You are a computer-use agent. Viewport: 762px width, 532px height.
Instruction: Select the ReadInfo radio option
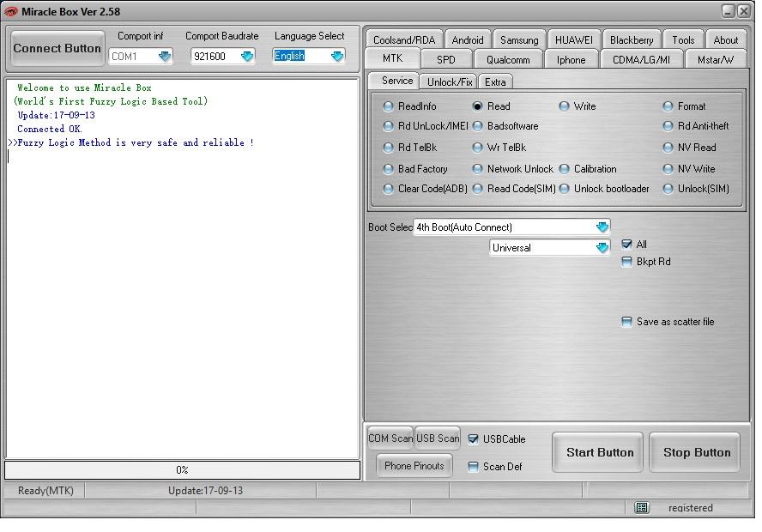tap(410, 106)
